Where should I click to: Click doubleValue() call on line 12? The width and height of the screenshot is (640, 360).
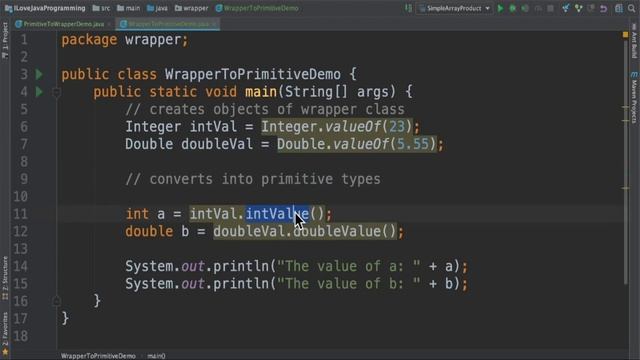pyautogui.click(x=345, y=231)
